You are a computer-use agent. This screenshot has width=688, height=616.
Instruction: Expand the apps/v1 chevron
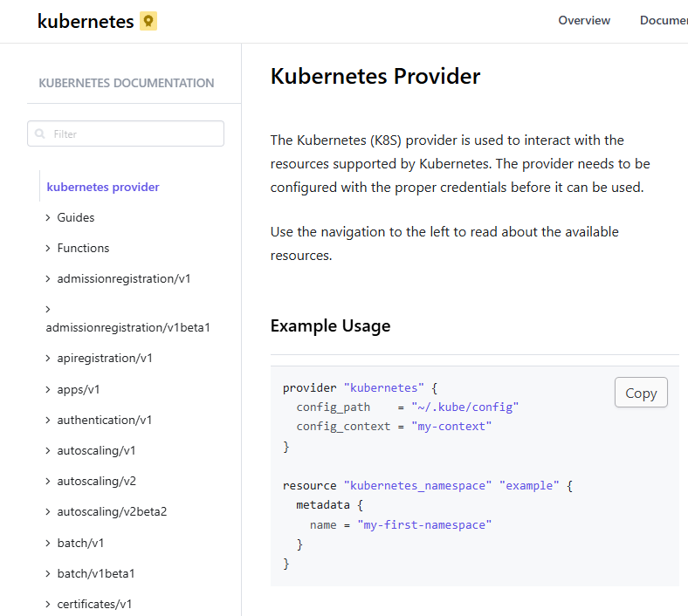point(48,389)
